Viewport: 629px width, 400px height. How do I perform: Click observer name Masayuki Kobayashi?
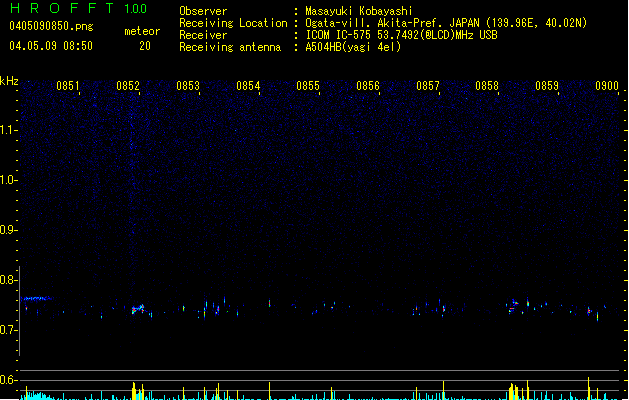point(359,11)
